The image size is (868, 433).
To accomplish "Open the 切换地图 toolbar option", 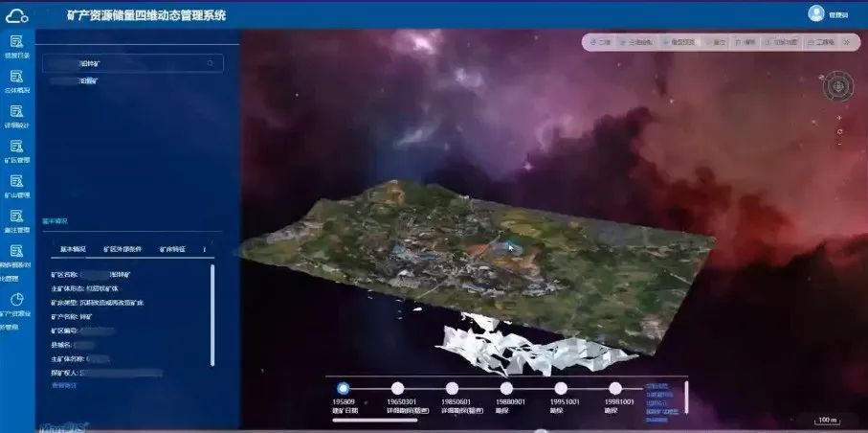I will point(782,42).
